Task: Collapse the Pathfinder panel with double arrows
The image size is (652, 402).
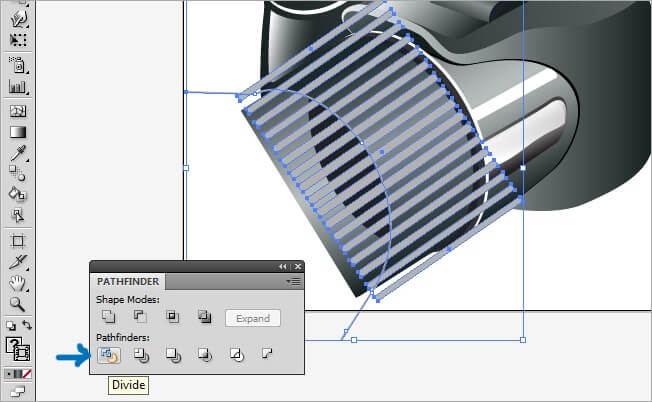Action: (282, 267)
